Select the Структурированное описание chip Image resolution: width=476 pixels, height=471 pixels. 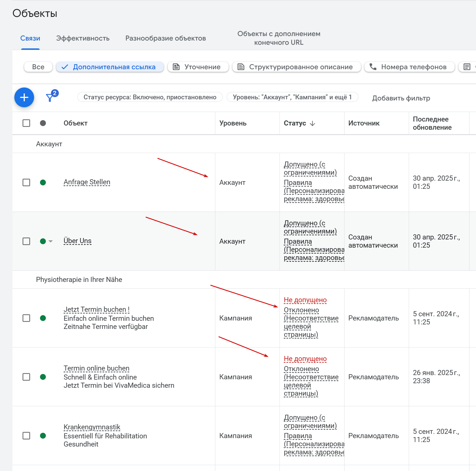coord(296,67)
